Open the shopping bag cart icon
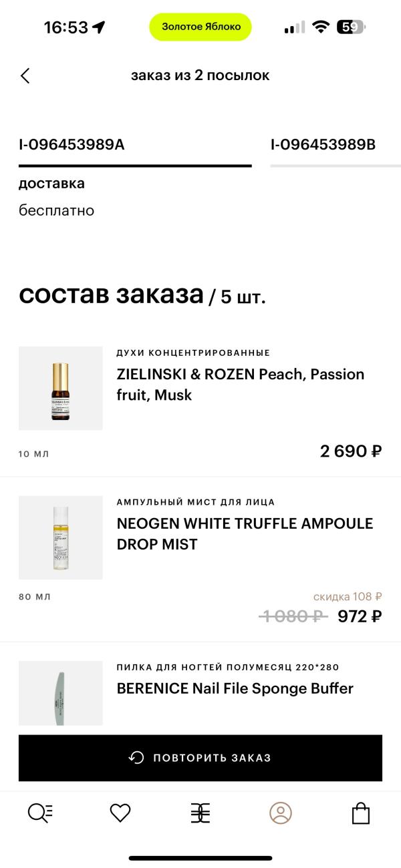 [361, 813]
